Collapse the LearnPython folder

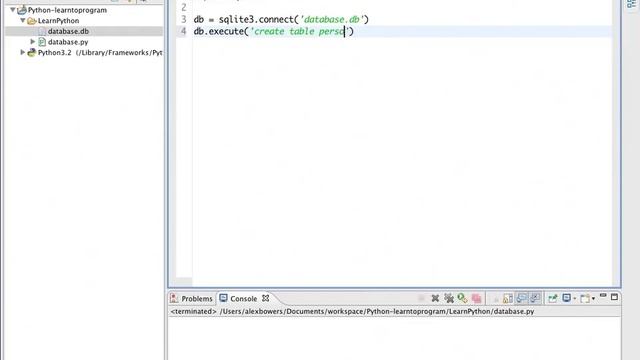pos(23,20)
